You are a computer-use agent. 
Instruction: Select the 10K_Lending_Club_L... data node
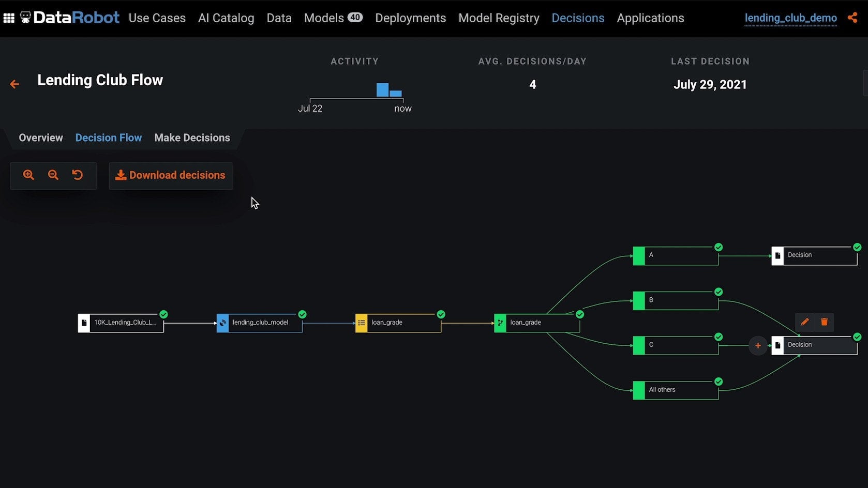tap(121, 323)
